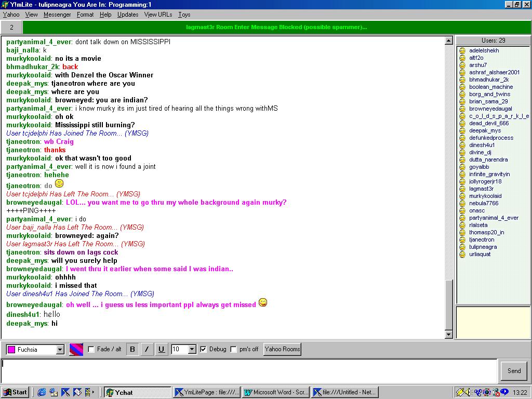
Task: Click in the message input box
Action: [249, 371]
